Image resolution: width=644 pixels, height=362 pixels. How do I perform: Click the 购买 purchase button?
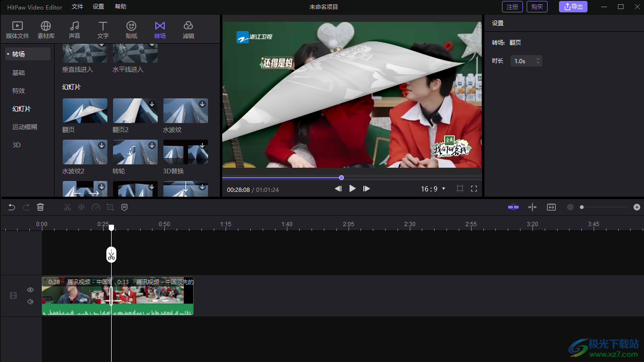[537, 7]
